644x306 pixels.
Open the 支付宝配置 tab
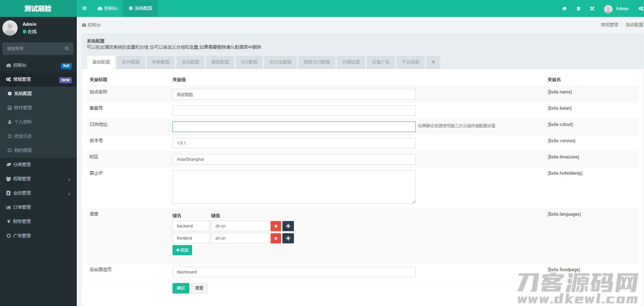pos(280,62)
